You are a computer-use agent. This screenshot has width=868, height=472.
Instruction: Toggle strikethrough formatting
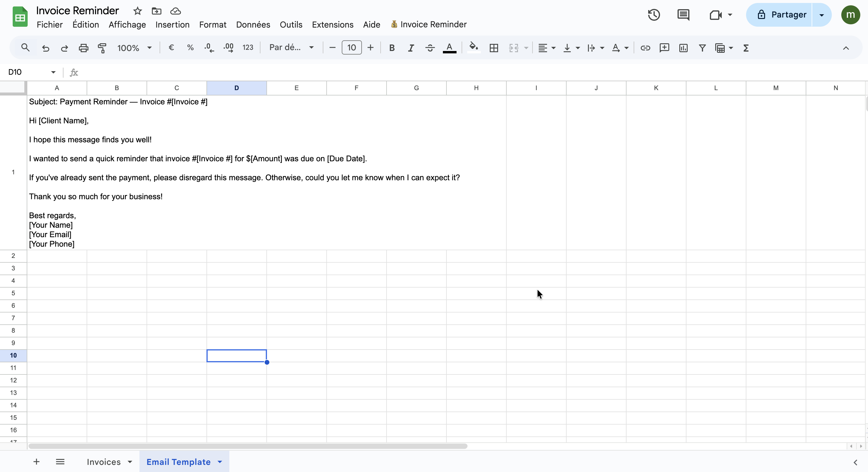[430, 48]
